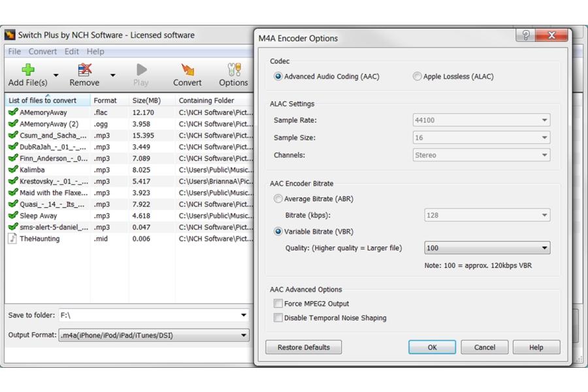The height and width of the screenshot is (392, 588).
Task: Click the Convert toolbar icon
Action: pyautogui.click(x=188, y=69)
